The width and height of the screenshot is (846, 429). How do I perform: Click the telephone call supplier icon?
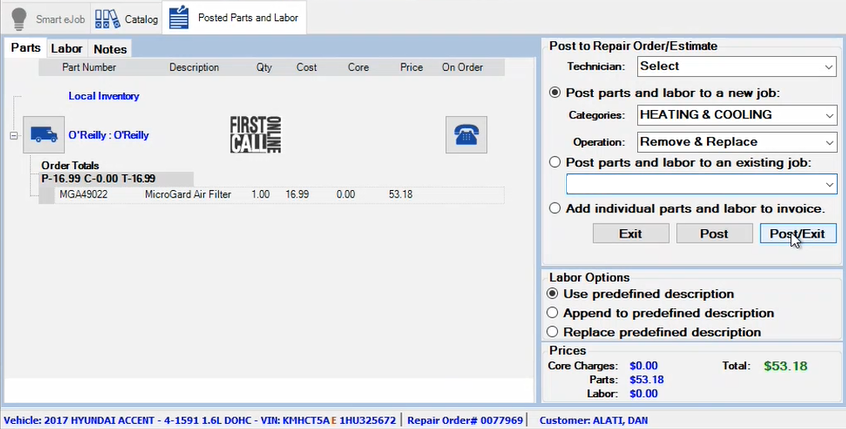click(466, 134)
